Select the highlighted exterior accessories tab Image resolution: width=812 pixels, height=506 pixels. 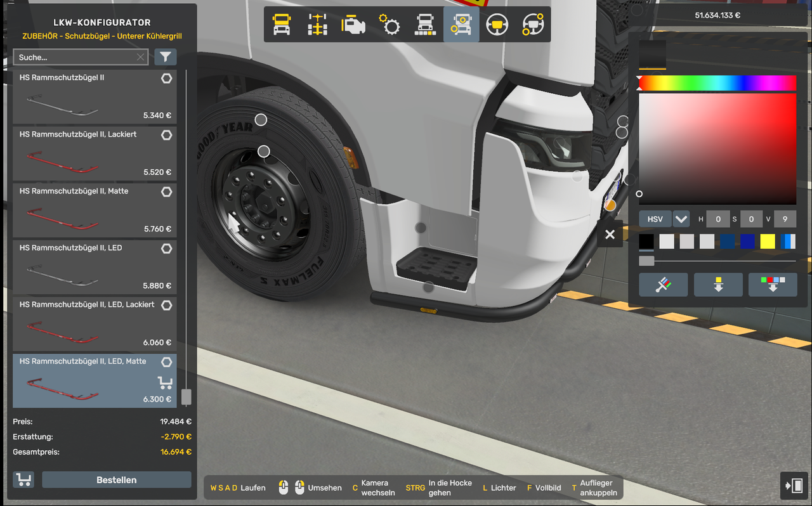(461, 25)
